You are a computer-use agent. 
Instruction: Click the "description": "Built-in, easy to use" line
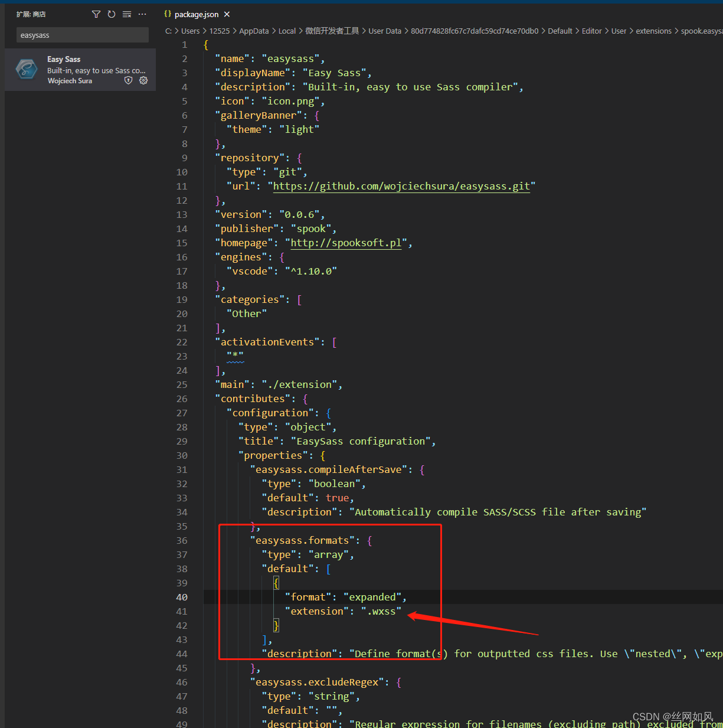(x=369, y=87)
